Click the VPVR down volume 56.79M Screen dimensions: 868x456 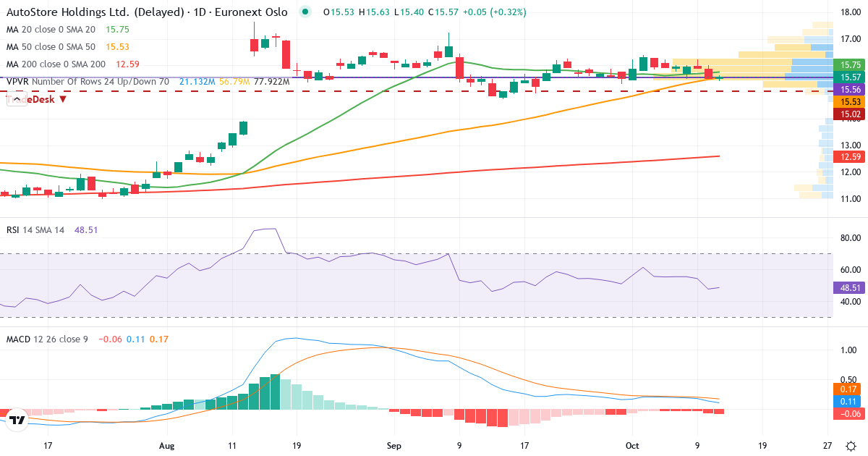pyautogui.click(x=234, y=82)
